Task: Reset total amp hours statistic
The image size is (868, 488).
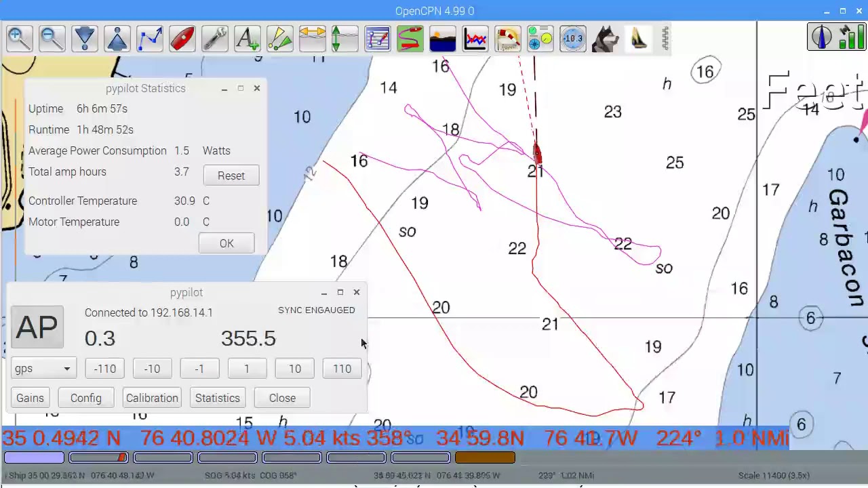Action: pos(231,176)
